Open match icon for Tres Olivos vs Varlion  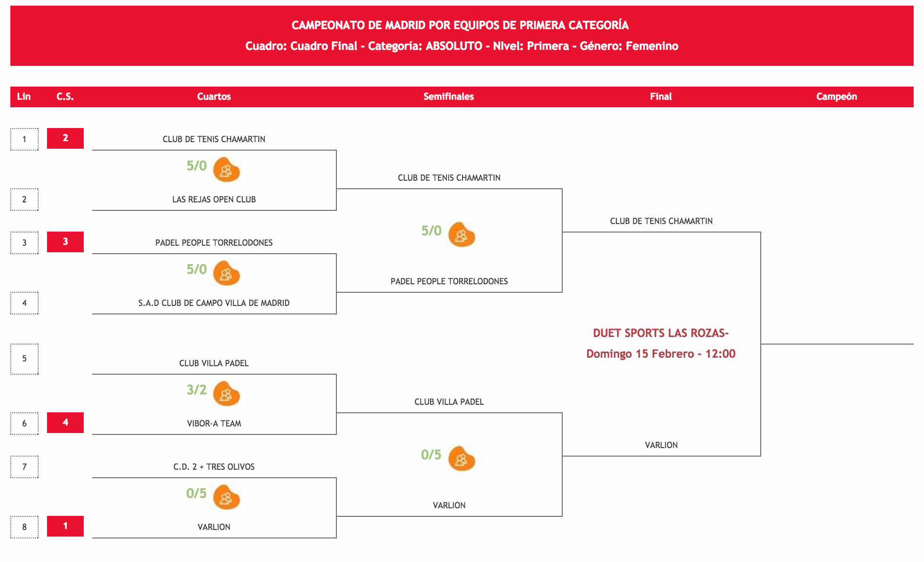point(227,497)
